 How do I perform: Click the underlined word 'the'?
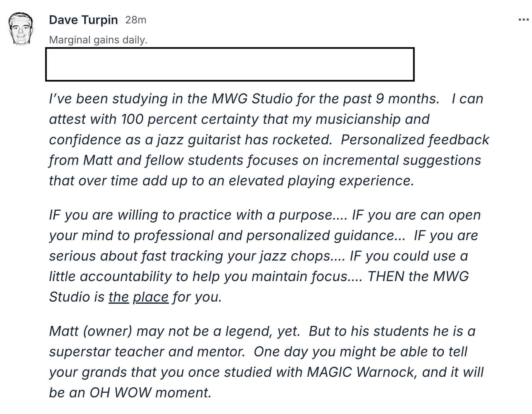tap(119, 297)
